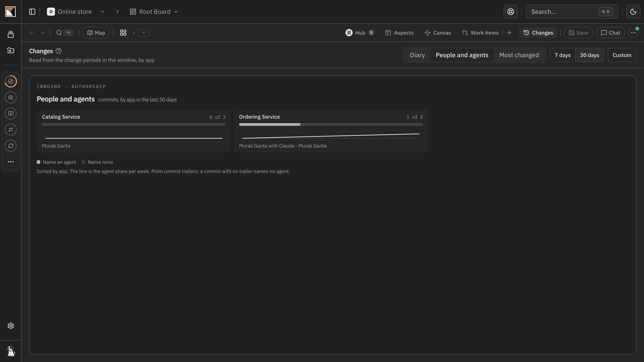Viewport: 644px width, 362px height.
Task: Select the Diary view toggle
Action: 417,55
